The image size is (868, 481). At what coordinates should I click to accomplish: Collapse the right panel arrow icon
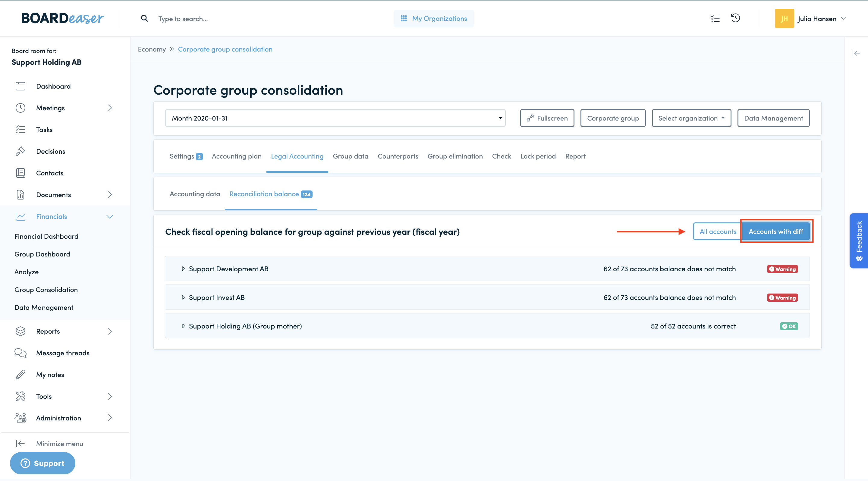tap(856, 53)
